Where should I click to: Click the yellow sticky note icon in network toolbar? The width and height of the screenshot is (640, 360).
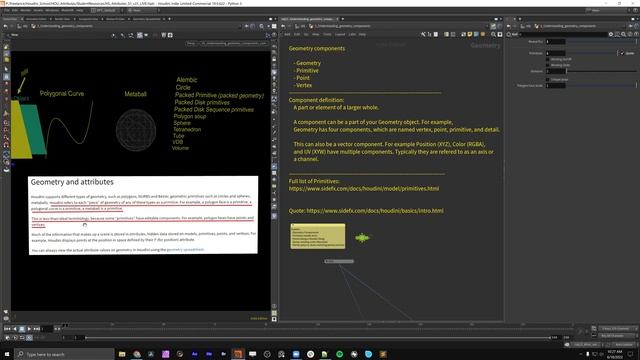pyautogui.click(x=469, y=35)
